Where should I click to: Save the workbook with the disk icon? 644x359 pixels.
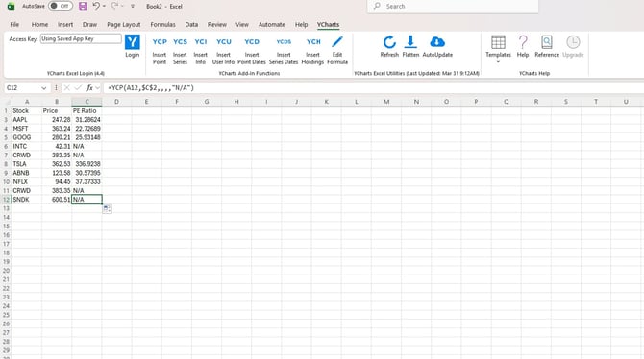coord(83,6)
